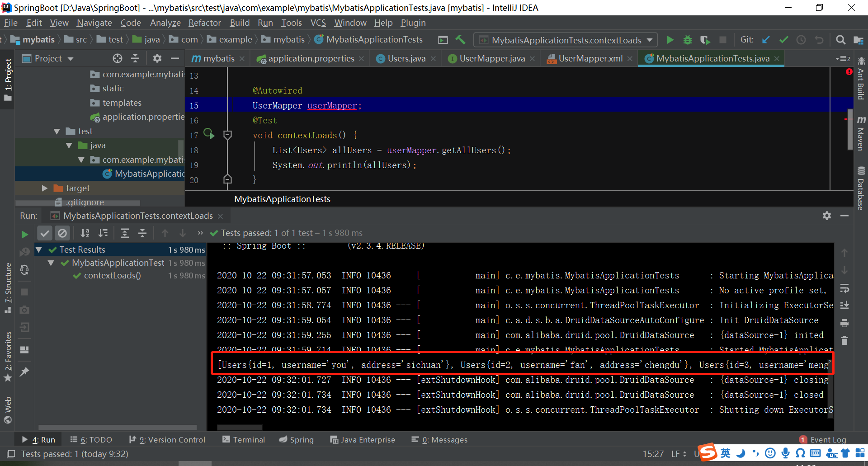Image resolution: width=868 pixels, height=466 pixels.
Task: Rerun the tests in the Run panel
Action: [24, 234]
